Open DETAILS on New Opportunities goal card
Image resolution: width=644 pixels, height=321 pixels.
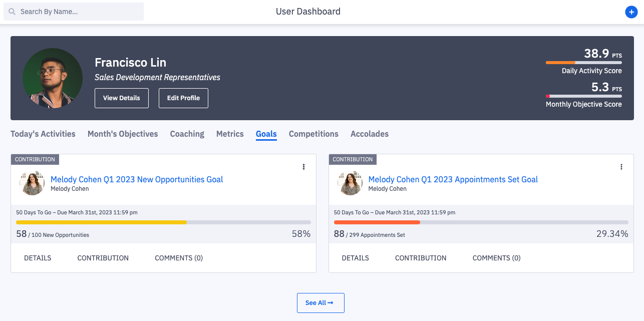[38, 258]
